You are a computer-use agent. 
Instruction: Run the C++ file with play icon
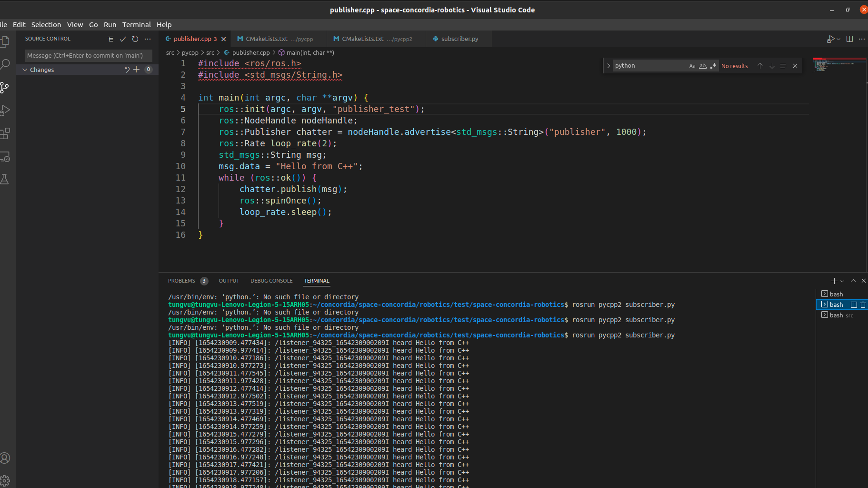pyautogui.click(x=830, y=39)
